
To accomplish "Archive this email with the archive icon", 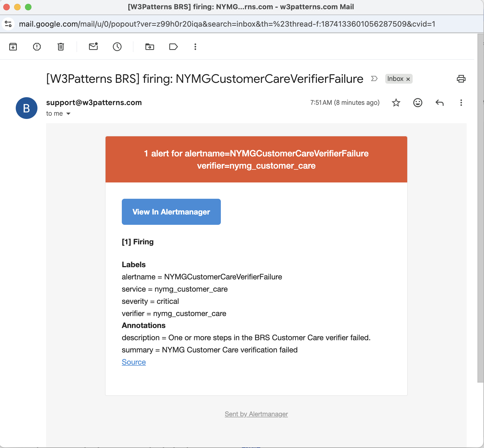I will [x=13, y=47].
